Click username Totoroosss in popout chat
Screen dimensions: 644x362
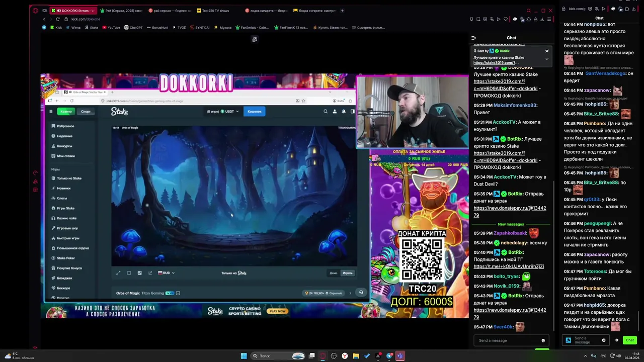(x=595, y=271)
